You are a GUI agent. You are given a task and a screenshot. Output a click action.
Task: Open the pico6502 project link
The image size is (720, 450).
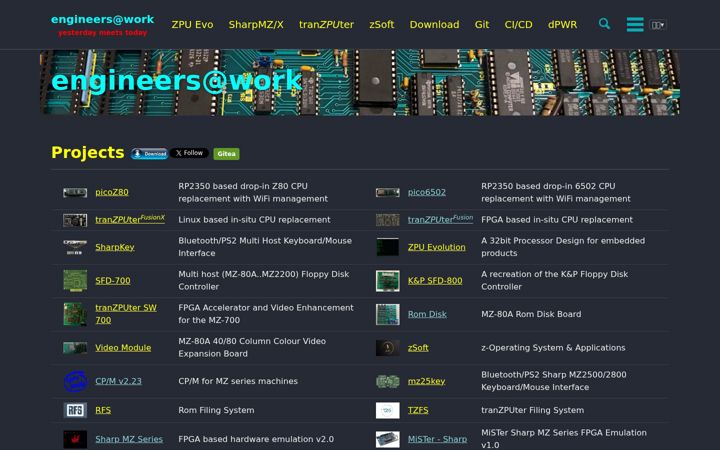(x=427, y=192)
